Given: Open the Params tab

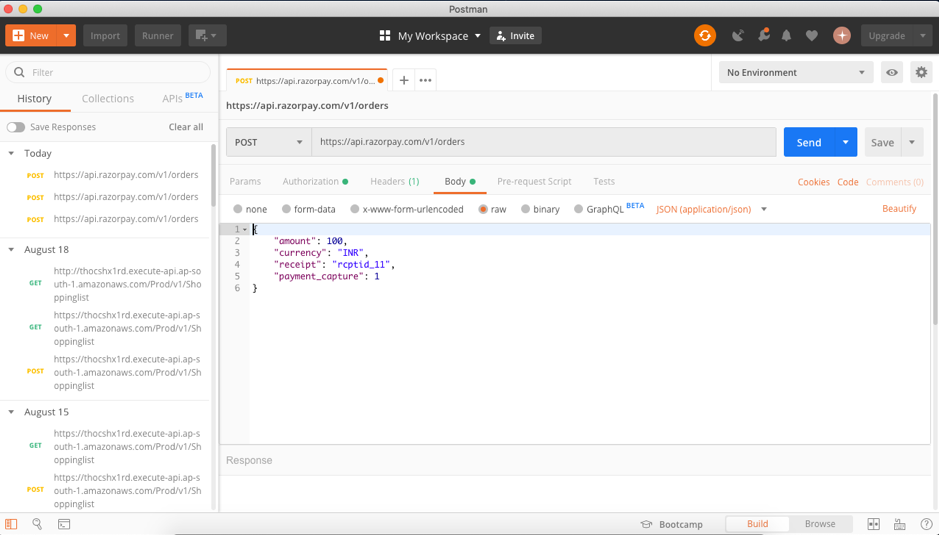Looking at the screenshot, I should (245, 182).
